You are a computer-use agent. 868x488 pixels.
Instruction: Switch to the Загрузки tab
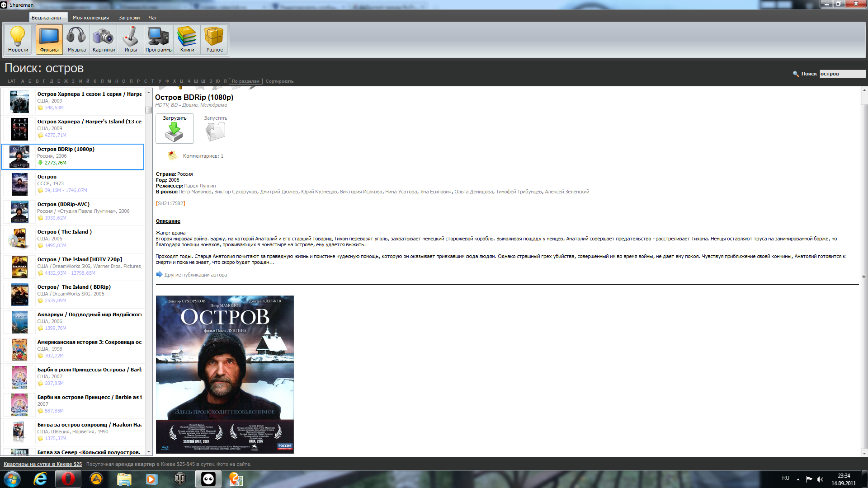tap(129, 18)
